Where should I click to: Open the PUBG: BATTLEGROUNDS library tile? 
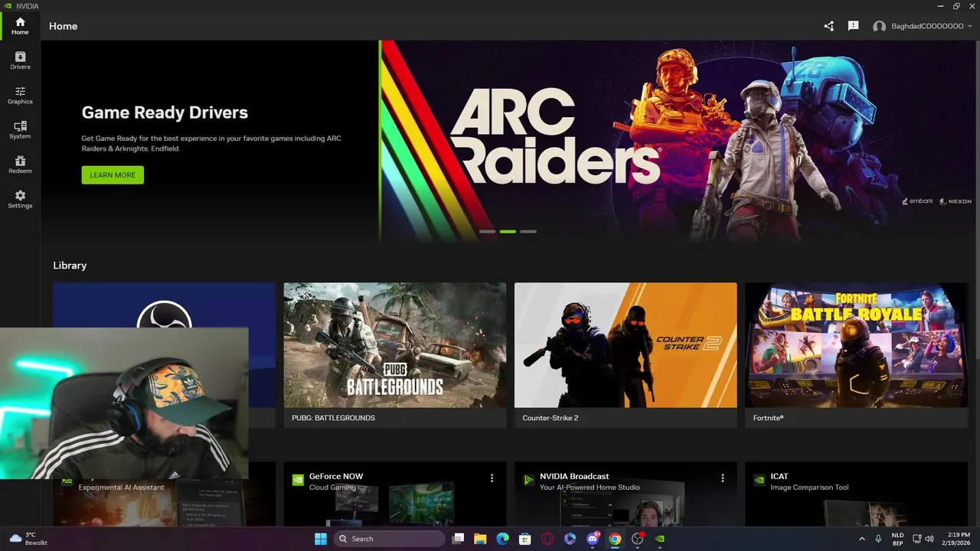pyautogui.click(x=395, y=355)
